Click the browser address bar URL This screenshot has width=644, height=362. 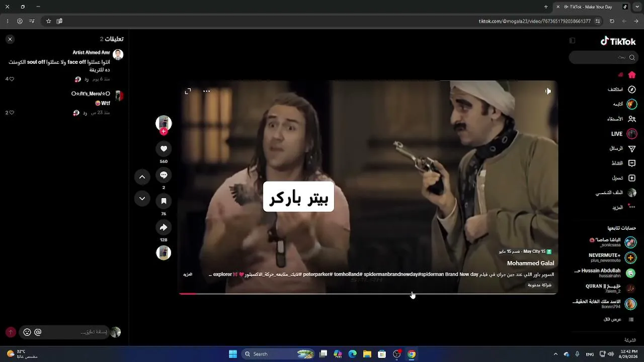point(534,21)
